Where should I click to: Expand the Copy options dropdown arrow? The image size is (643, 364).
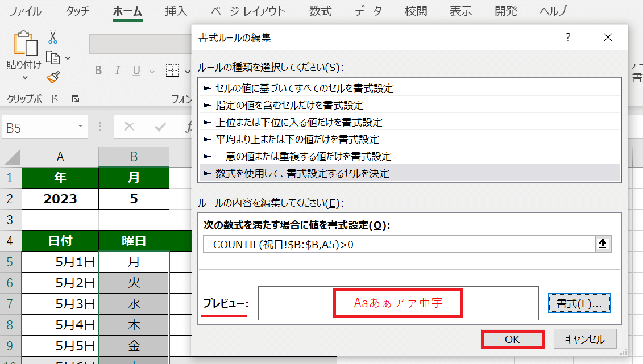click(x=68, y=58)
